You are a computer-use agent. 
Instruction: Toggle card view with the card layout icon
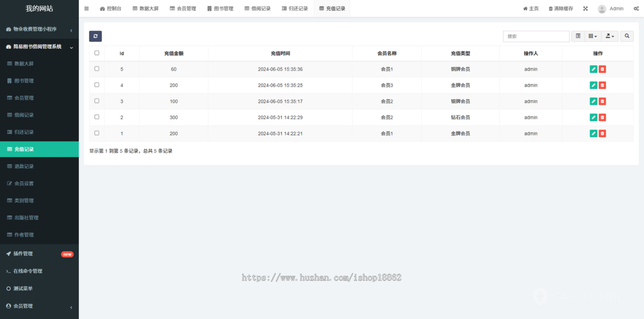(x=577, y=36)
